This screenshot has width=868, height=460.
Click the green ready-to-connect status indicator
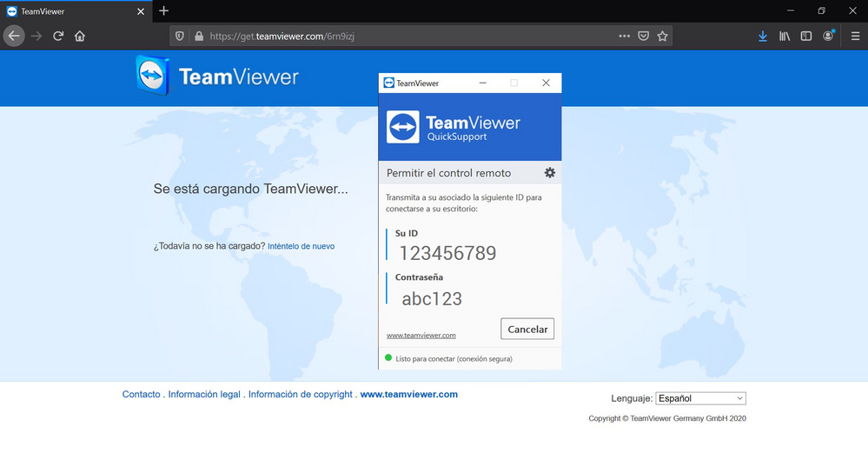click(388, 357)
